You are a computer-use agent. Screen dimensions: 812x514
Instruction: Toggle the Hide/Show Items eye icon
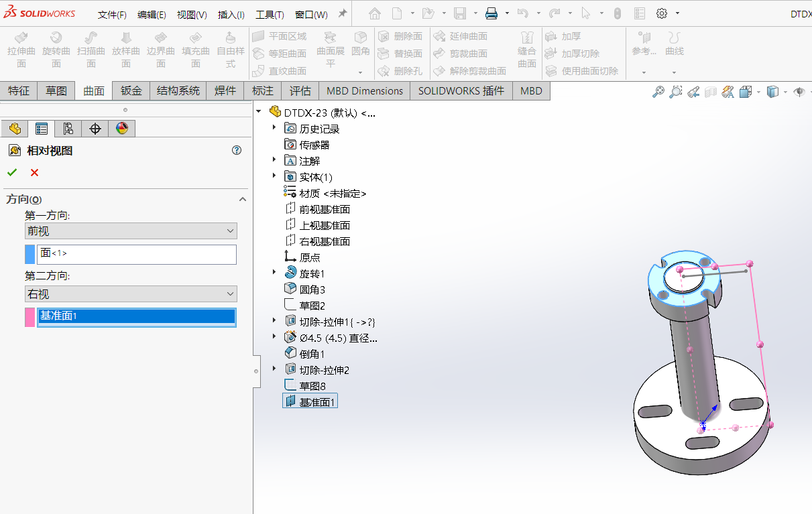tap(799, 92)
